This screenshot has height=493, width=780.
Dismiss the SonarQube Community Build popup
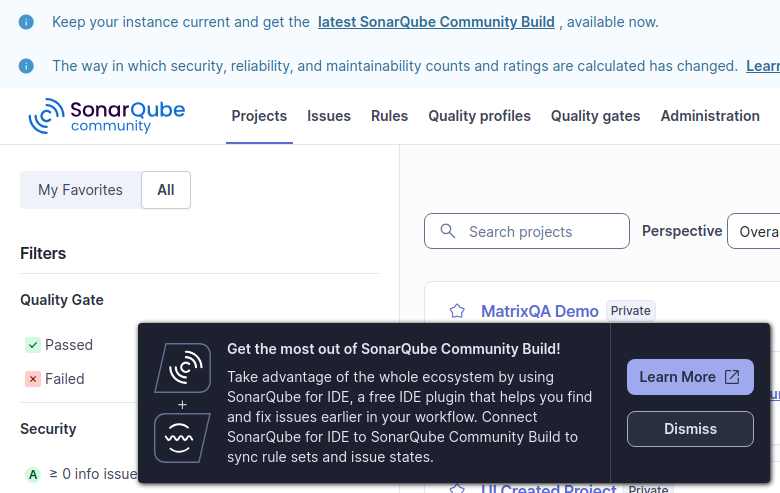tap(690, 429)
